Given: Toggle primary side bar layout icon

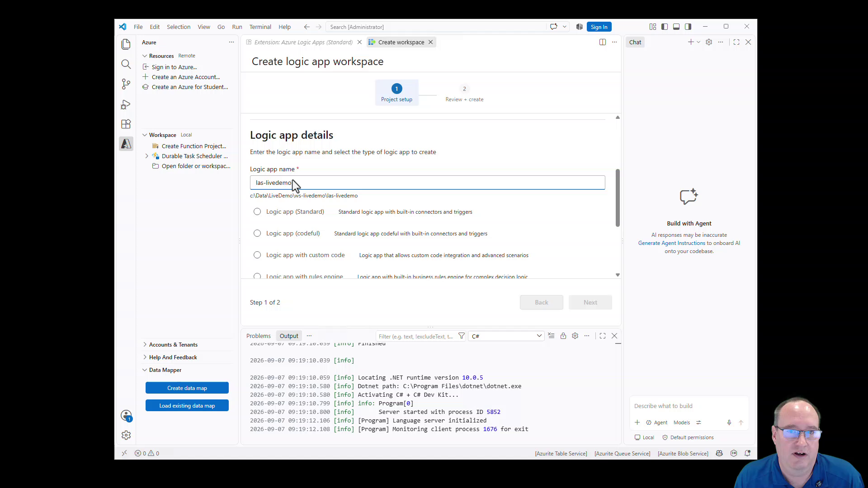Looking at the screenshot, I should [x=665, y=27].
